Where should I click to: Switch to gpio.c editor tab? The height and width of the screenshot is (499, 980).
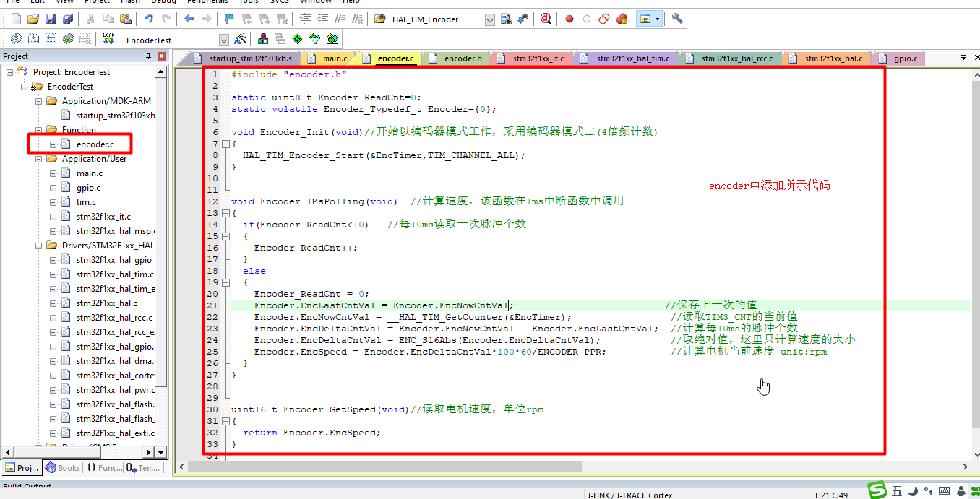click(899, 58)
